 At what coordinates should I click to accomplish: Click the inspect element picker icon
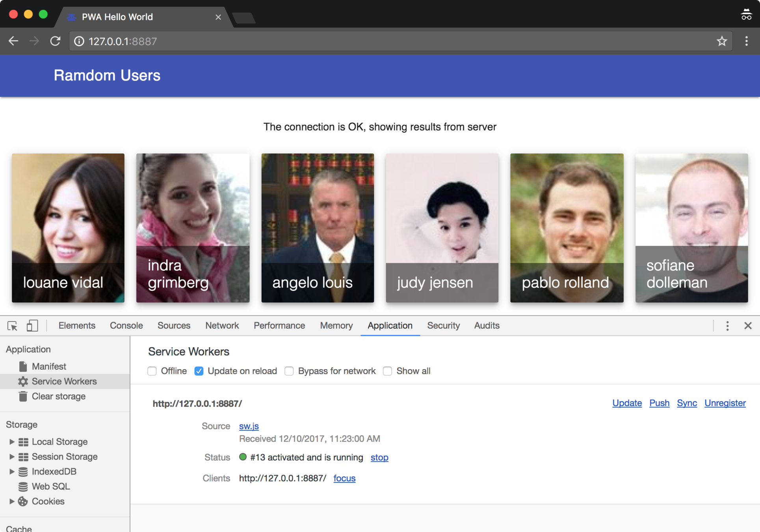point(12,326)
